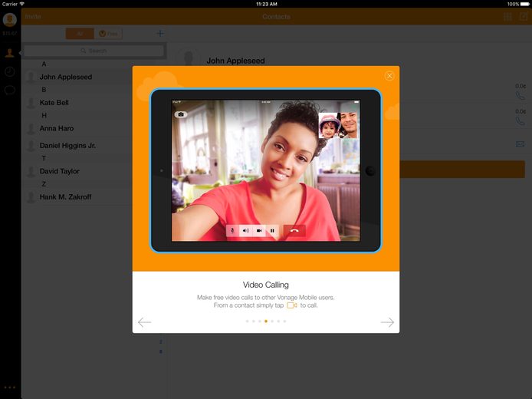The height and width of the screenshot is (399, 532).
Task: Open the Contacts sidebar icon
Action: click(9, 53)
